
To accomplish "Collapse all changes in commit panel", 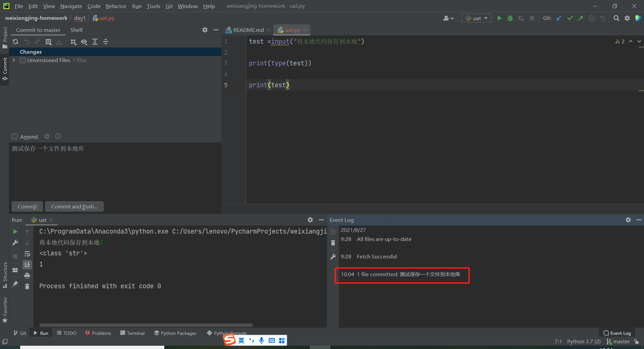I will pyautogui.click(x=106, y=42).
